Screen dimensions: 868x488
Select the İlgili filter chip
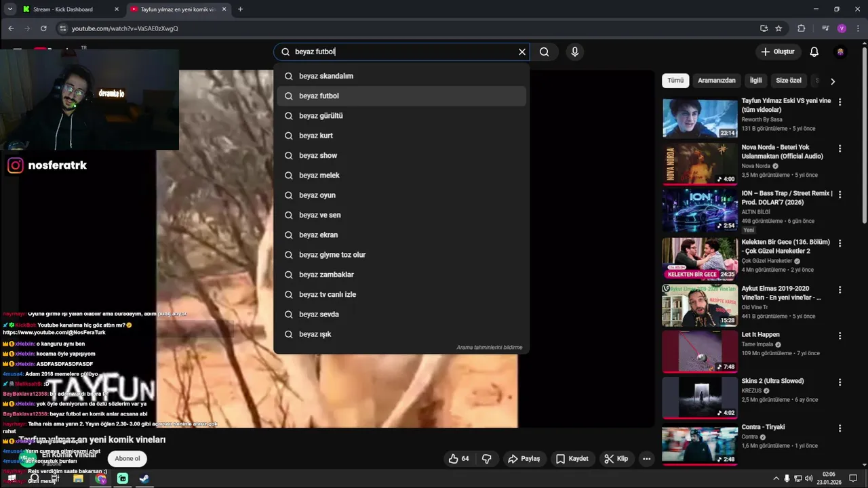755,81
